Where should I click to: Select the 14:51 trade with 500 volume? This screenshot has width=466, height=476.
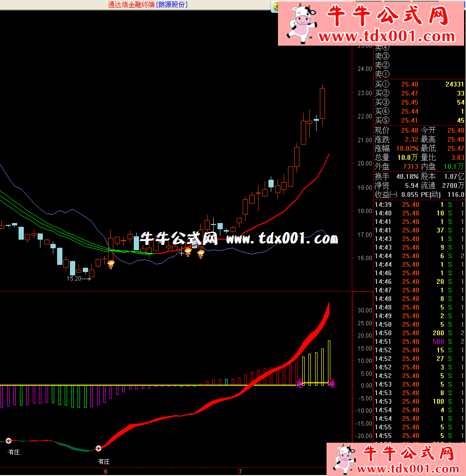point(419,341)
